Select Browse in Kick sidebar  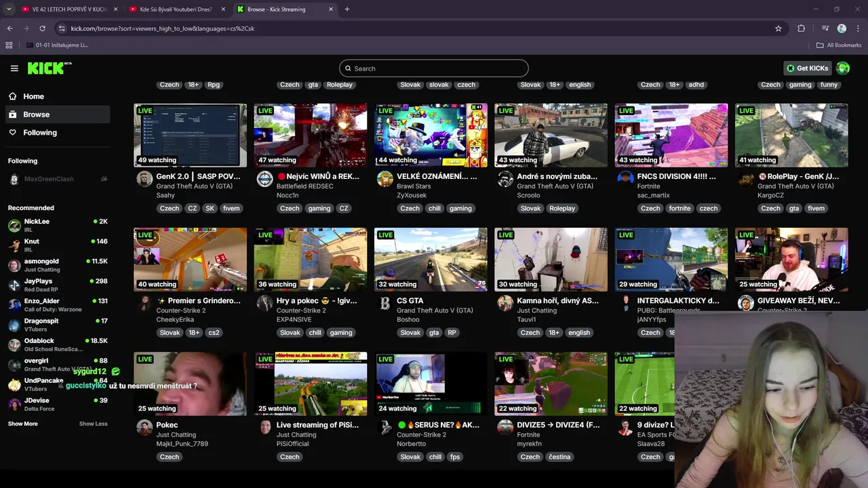pos(57,115)
